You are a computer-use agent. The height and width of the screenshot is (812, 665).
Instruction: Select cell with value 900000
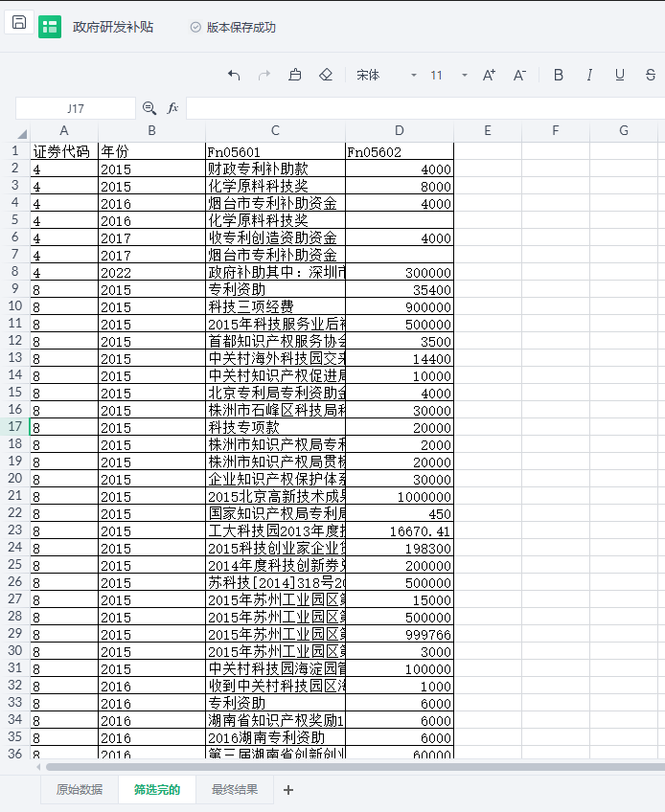(400, 306)
